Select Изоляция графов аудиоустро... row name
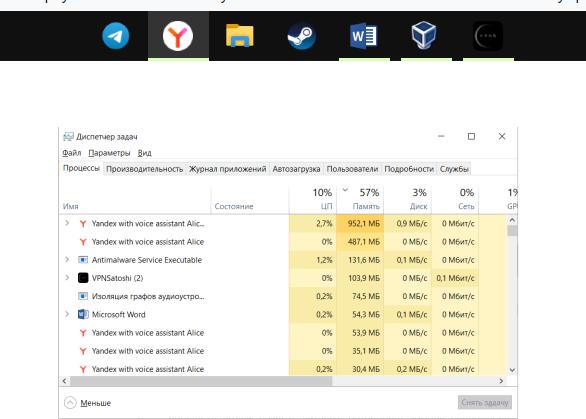The image size is (586, 419). tap(148, 296)
